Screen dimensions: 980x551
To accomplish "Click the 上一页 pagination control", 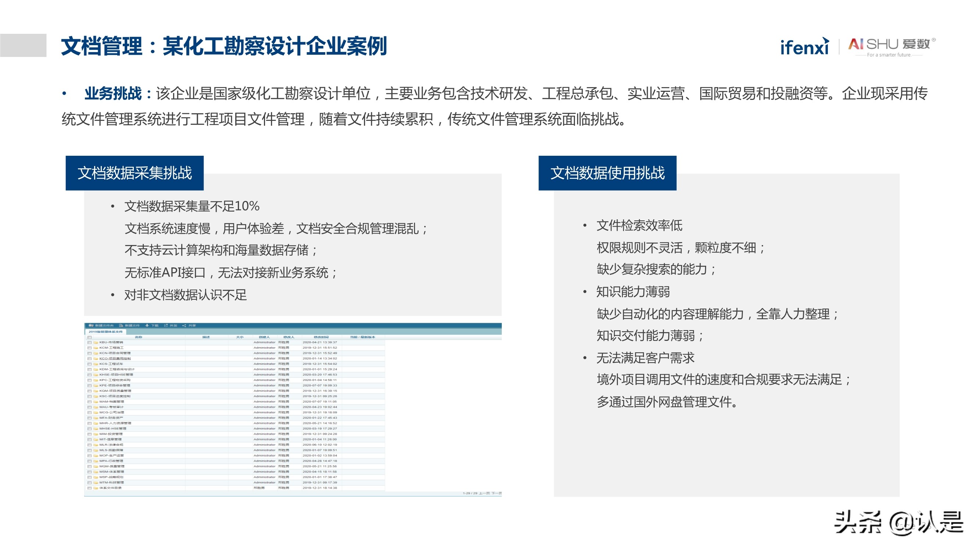I will pos(485,494).
